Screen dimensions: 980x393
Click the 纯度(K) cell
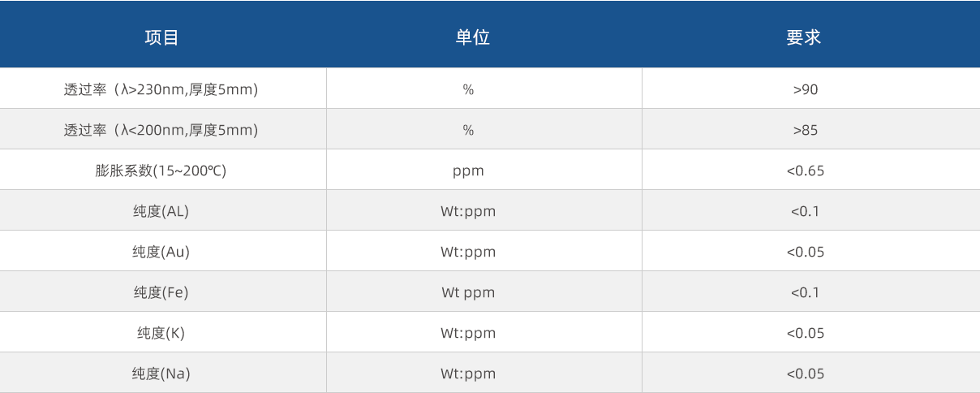161,333
